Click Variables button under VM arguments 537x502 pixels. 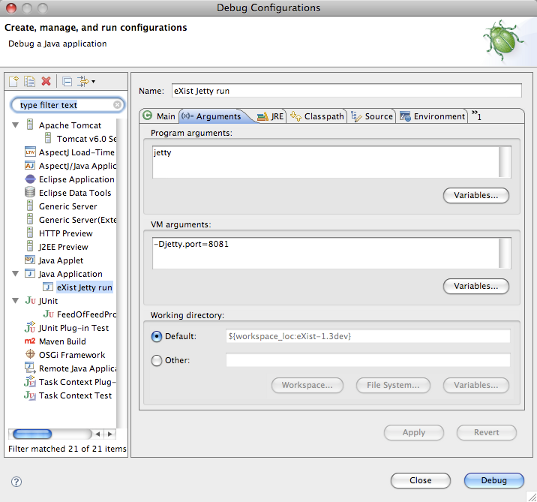pyautogui.click(x=476, y=286)
